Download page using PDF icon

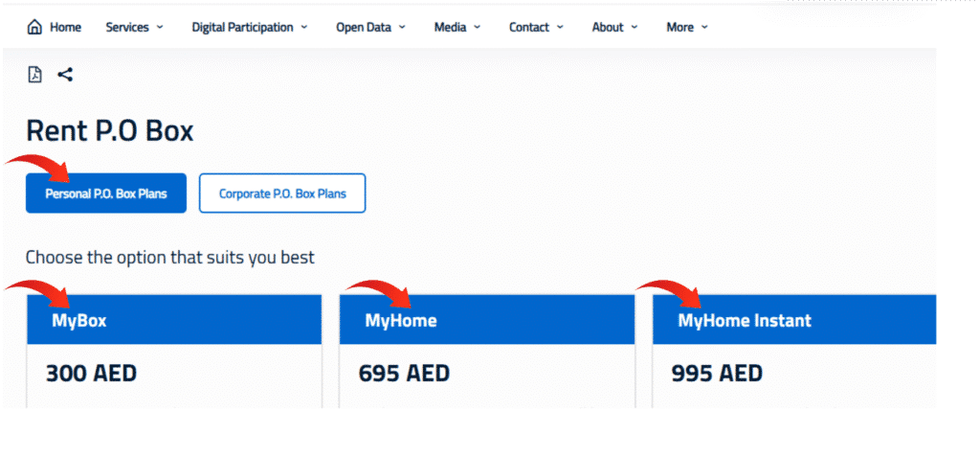(x=35, y=75)
